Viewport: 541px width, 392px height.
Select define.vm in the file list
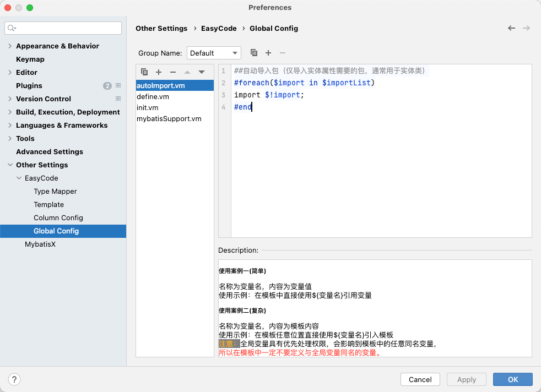click(x=153, y=96)
